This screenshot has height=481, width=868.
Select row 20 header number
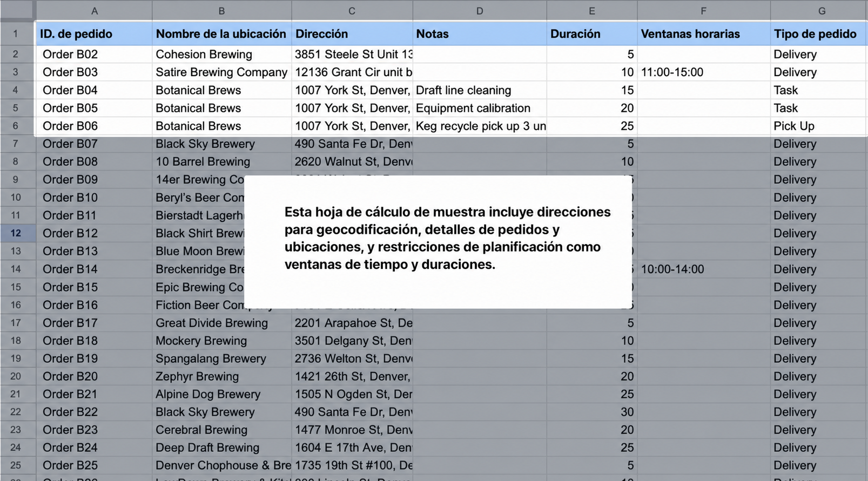pyautogui.click(x=16, y=376)
